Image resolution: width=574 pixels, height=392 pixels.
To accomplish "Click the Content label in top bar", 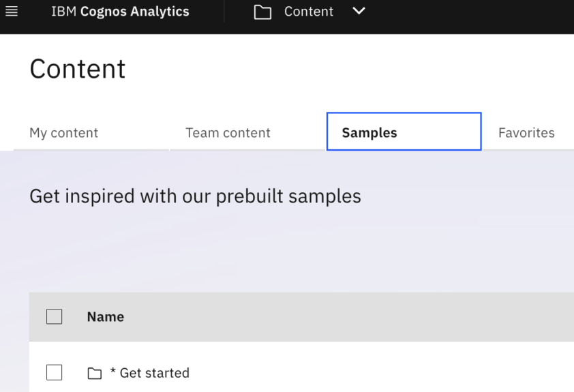I will [309, 12].
